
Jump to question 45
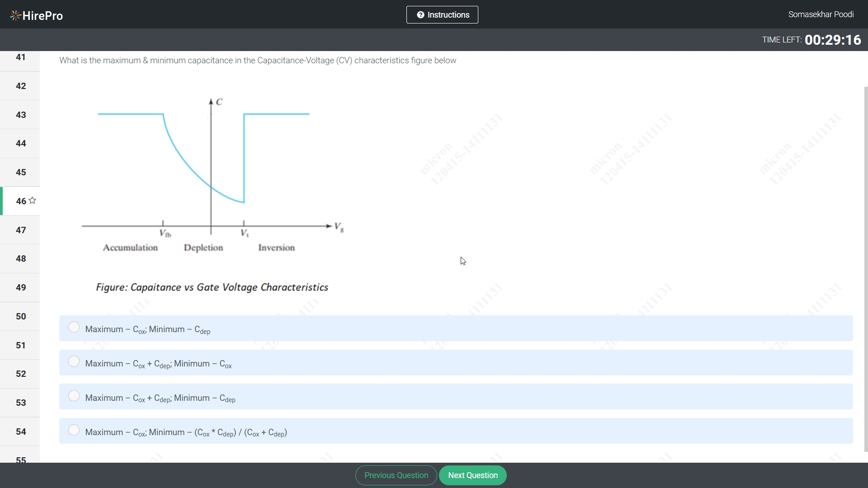(20, 172)
